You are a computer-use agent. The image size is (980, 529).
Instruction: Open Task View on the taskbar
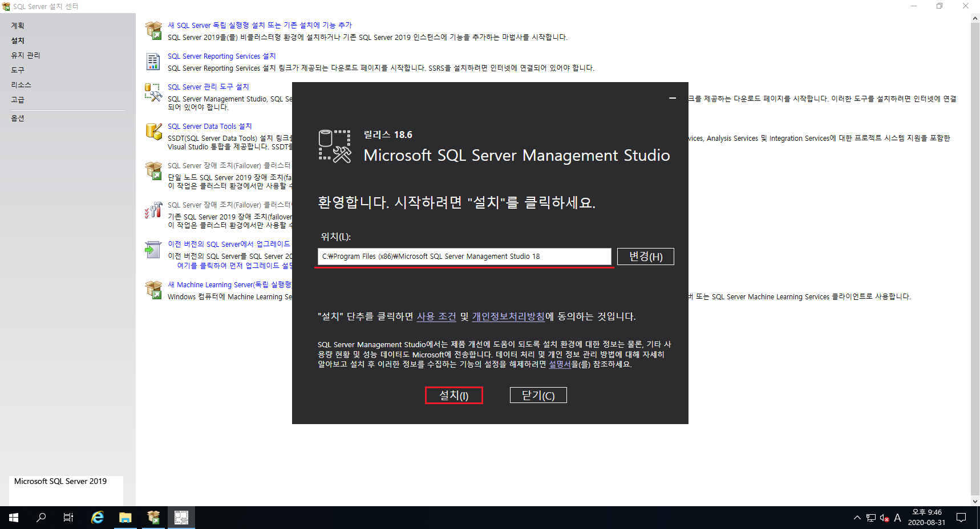[x=68, y=518]
